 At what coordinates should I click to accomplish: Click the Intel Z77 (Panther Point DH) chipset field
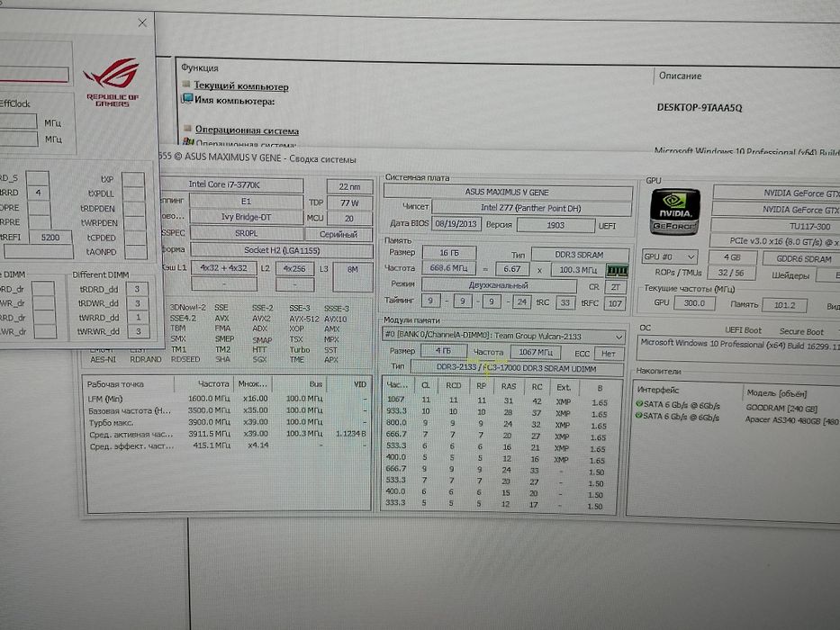pyautogui.click(x=531, y=208)
